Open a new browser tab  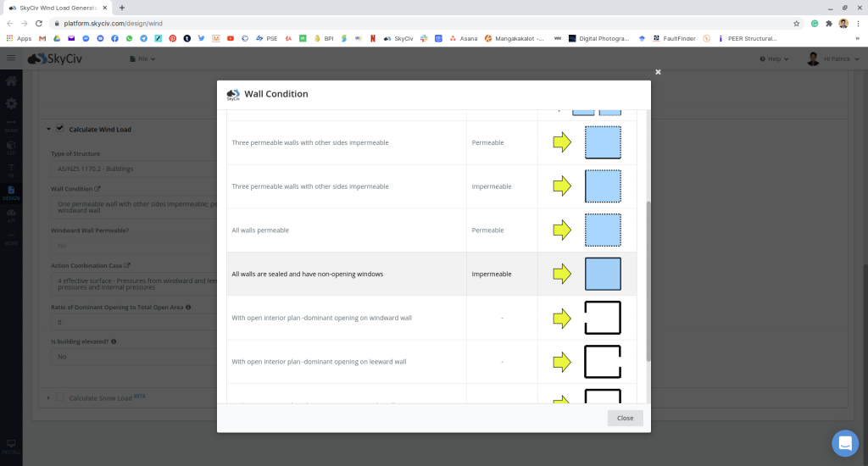pyautogui.click(x=122, y=7)
